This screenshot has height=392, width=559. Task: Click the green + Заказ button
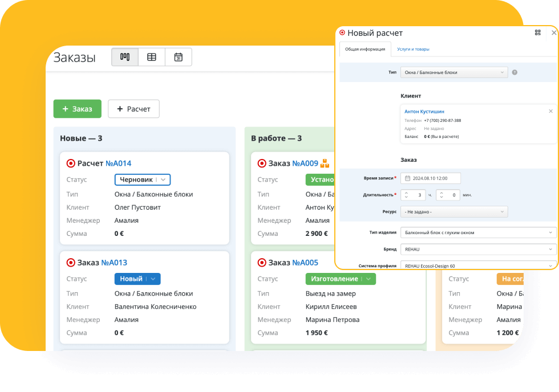click(x=77, y=109)
